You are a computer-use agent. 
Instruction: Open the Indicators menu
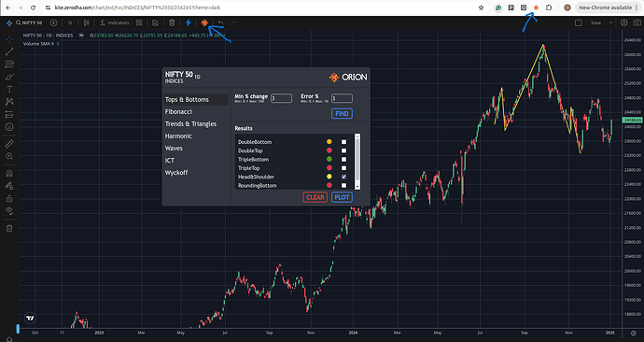point(115,22)
